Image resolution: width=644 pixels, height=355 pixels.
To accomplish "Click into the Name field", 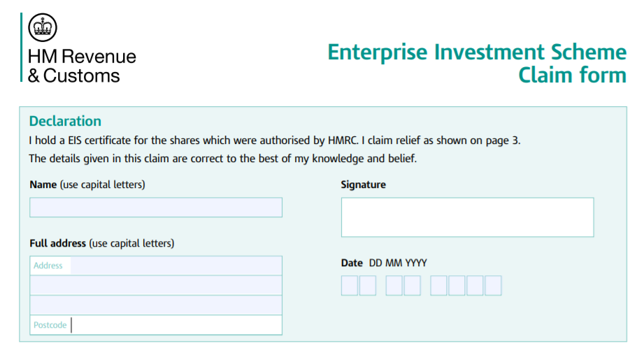I will 156,208.
